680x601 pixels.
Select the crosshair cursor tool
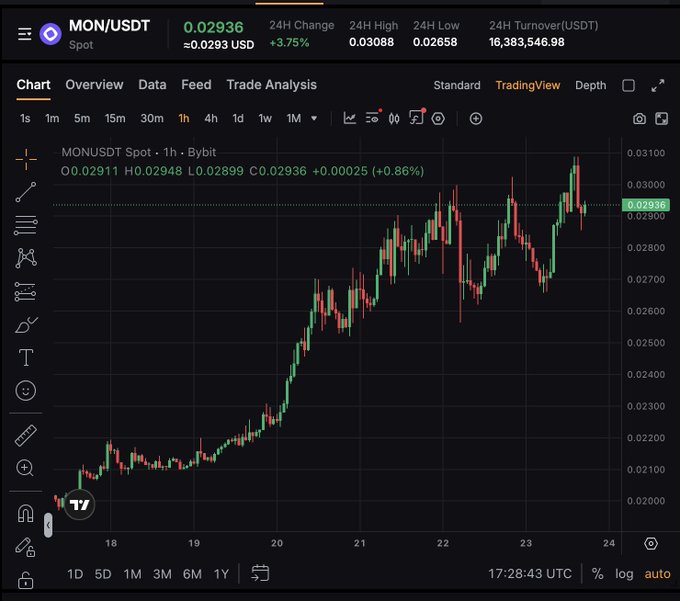[26, 159]
